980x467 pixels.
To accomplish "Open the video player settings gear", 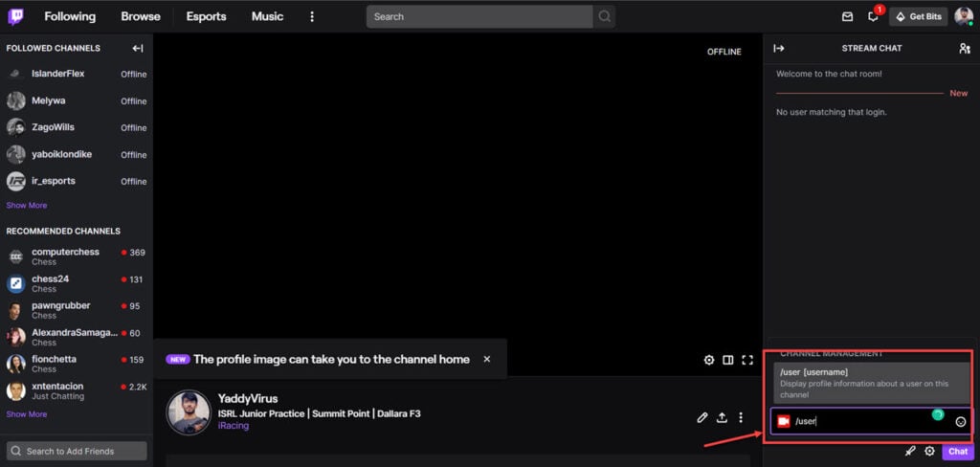I will click(709, 360).
